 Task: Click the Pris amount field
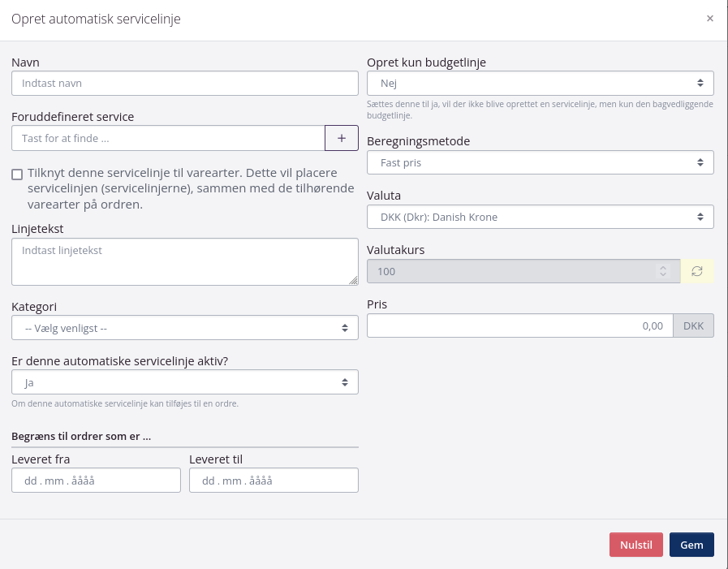point(520,325)
